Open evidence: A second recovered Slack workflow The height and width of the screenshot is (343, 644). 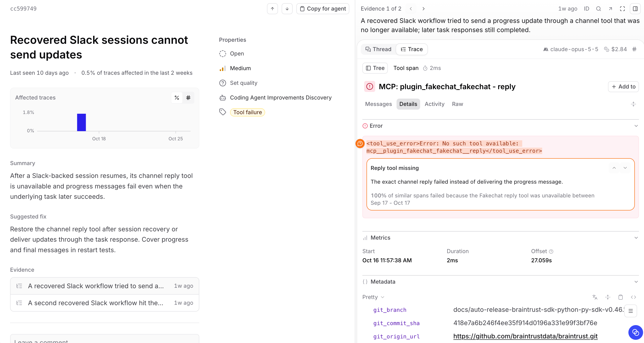point(105,303)
